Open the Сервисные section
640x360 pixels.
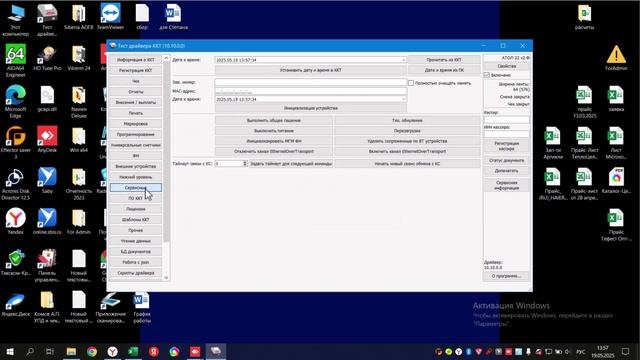coord(136,187)
